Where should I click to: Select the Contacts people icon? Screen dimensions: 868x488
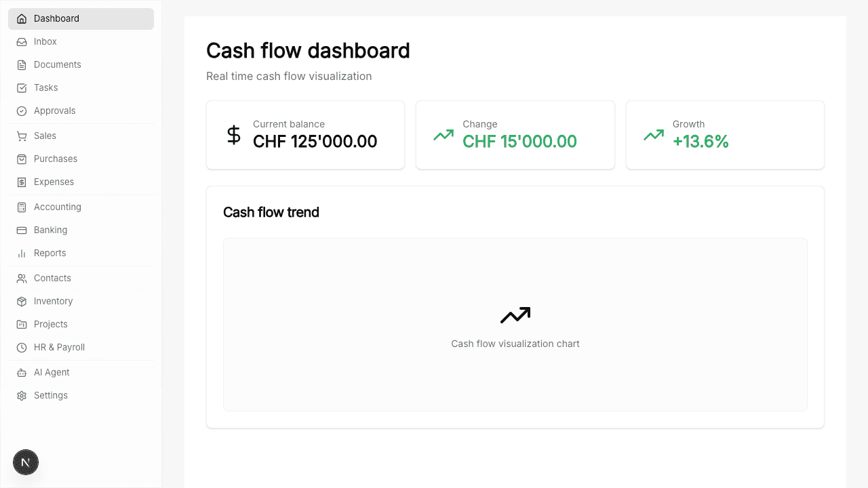[22, 278]
